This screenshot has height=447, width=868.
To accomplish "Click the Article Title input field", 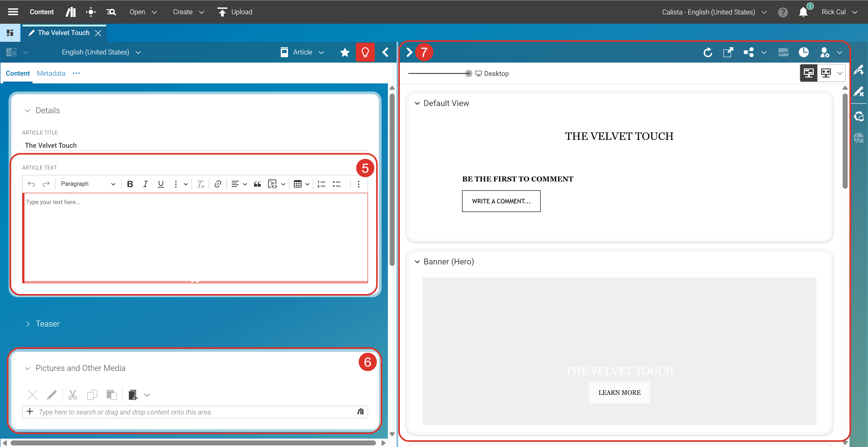I will click(x=196, y=146).
